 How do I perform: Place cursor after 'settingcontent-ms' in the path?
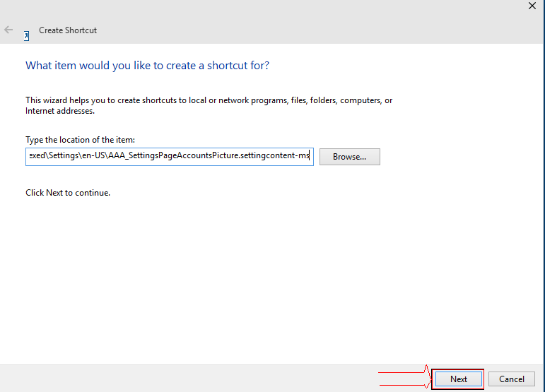310,156
